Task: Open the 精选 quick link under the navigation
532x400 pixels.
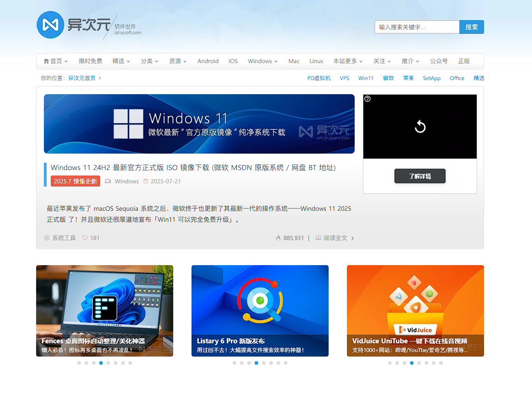Action: (x=479, y=78)
